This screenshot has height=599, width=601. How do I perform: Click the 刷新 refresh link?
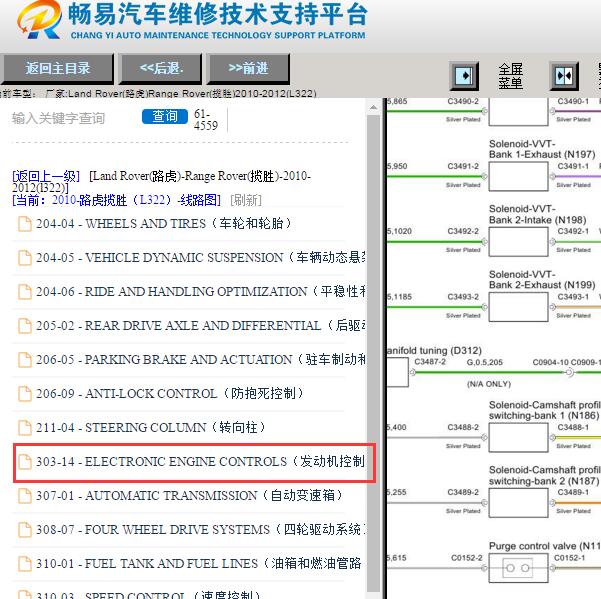(246, 200)
